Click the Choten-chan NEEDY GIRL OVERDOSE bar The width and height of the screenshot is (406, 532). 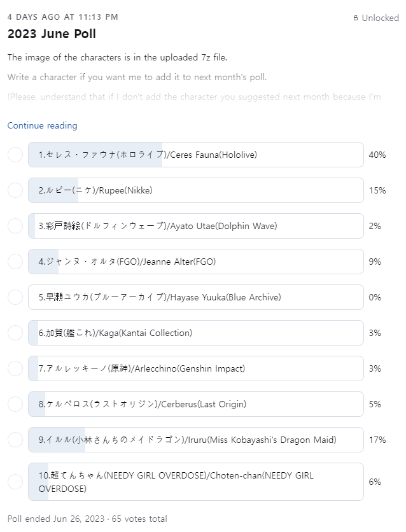coord(195,482)
